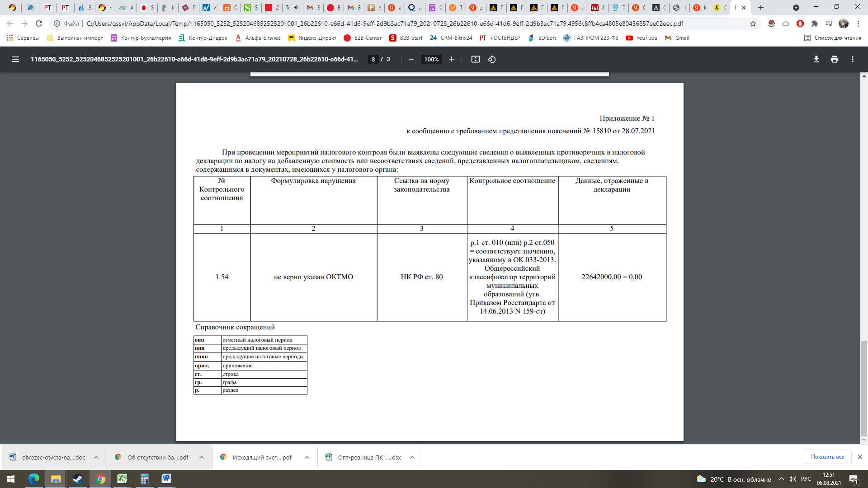Screen dimensions: 868x488
Task: Show hidden system tray icons
Action: tap(781, 479)
